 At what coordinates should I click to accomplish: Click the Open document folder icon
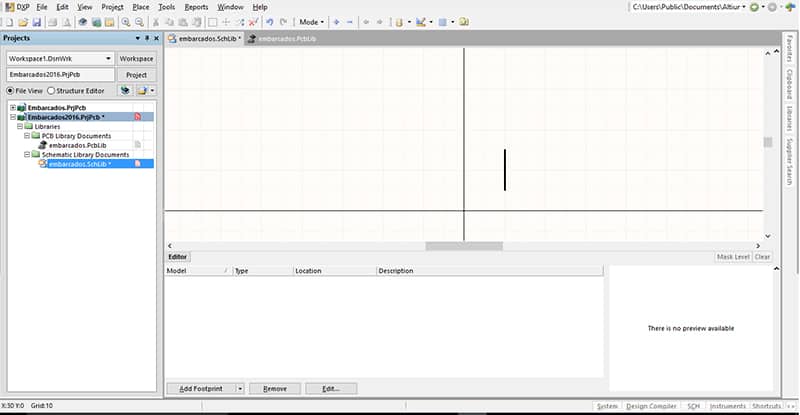point(21,21)
